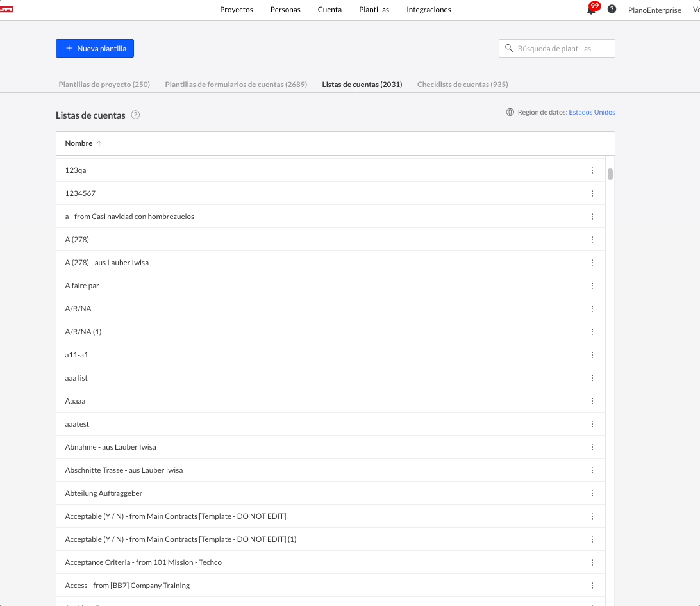Open the notifications bell showing 99
The width and height of the screenshot is (700, 606).
point(592,10)
